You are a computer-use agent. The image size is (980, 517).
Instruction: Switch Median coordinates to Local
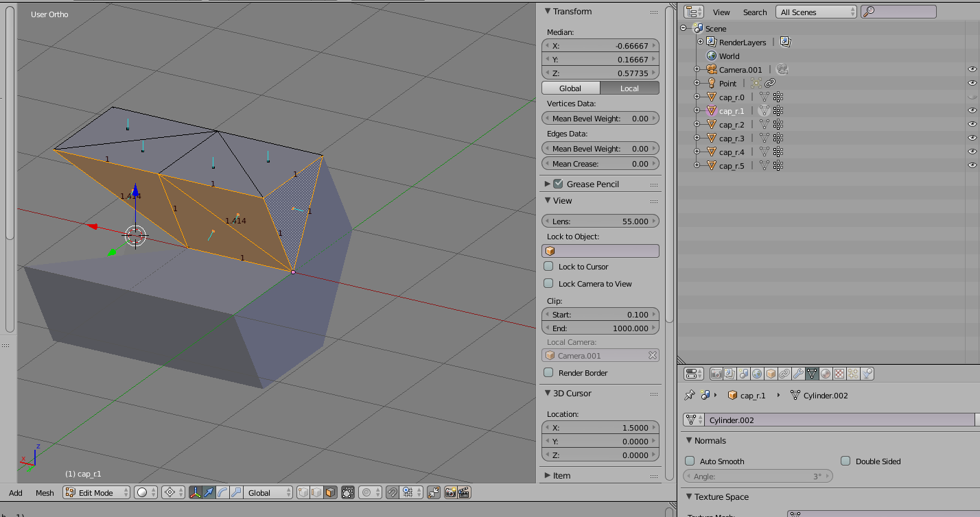tap(629, 88)
